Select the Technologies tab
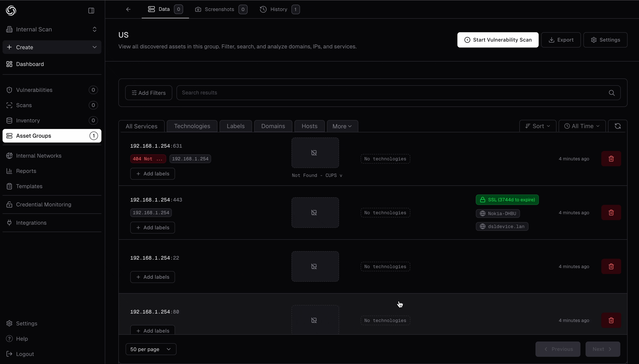The height and width of the screenshot is (364, 639). tap(192, 126)
